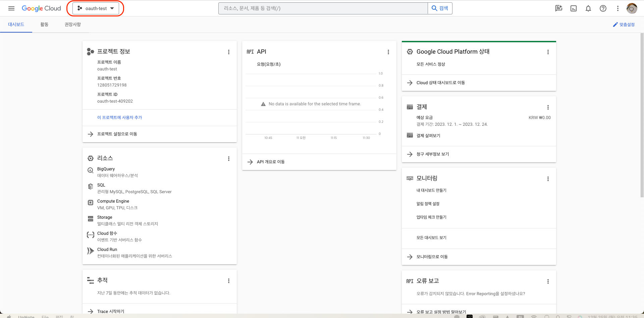Screen dimensions: 644x318
Task: Click project ID text oauth-test-409202
Action: tap(115, 101)
